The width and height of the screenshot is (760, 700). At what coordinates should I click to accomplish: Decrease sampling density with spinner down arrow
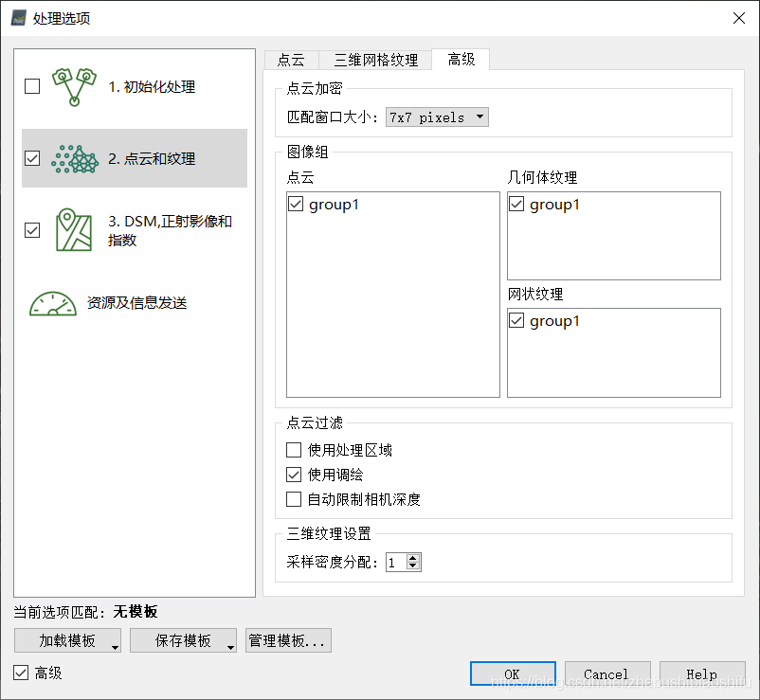point(413,566)
